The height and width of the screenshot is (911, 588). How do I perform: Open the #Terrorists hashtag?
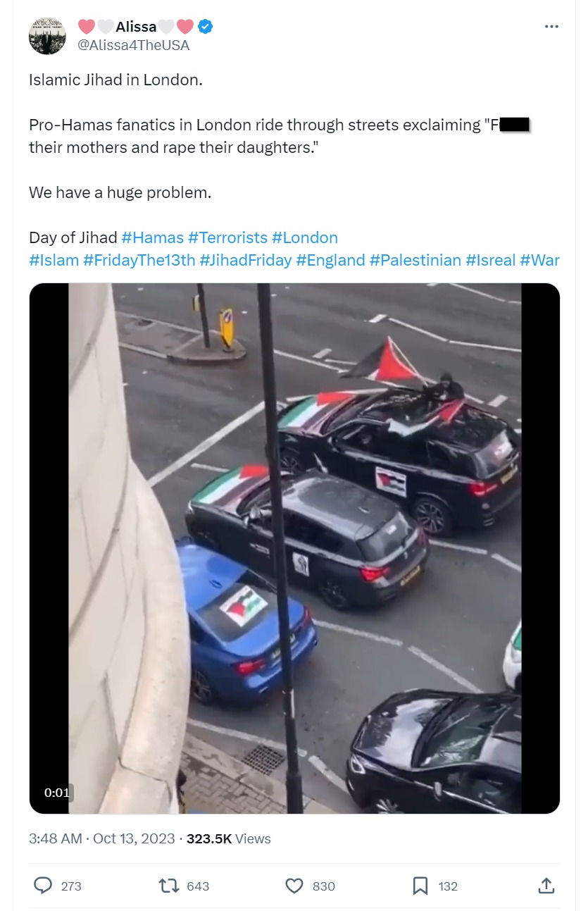[227, 237]
